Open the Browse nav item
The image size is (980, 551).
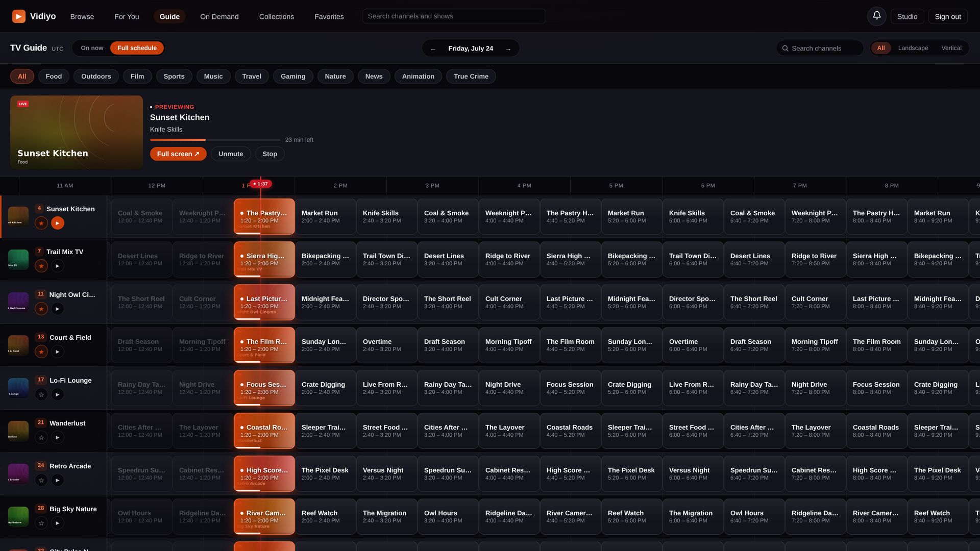pos(82,16)
